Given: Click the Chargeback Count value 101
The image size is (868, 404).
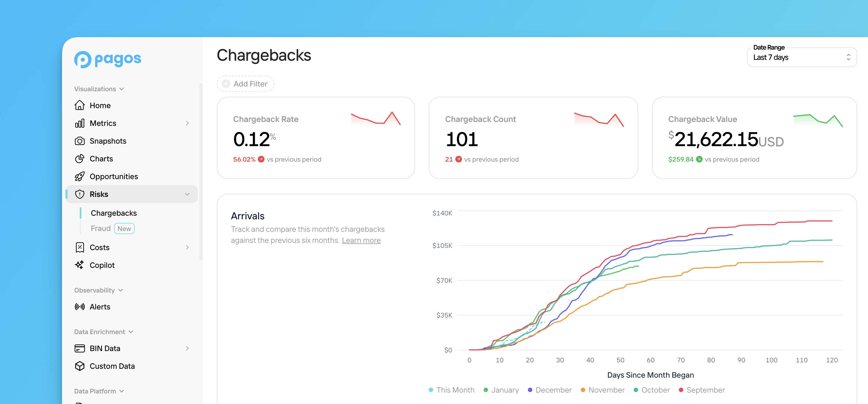Looking at the screenshot, I should tap(462, 139).
